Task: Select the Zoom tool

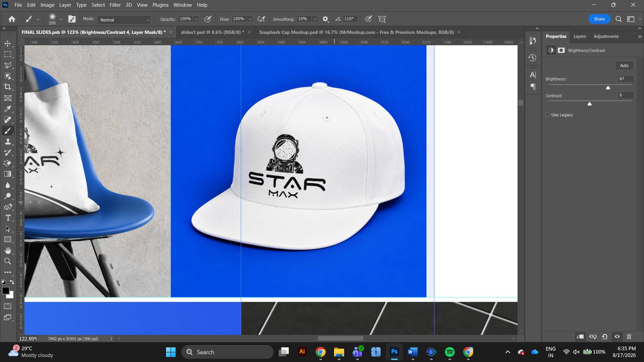Action: (8, 261)
